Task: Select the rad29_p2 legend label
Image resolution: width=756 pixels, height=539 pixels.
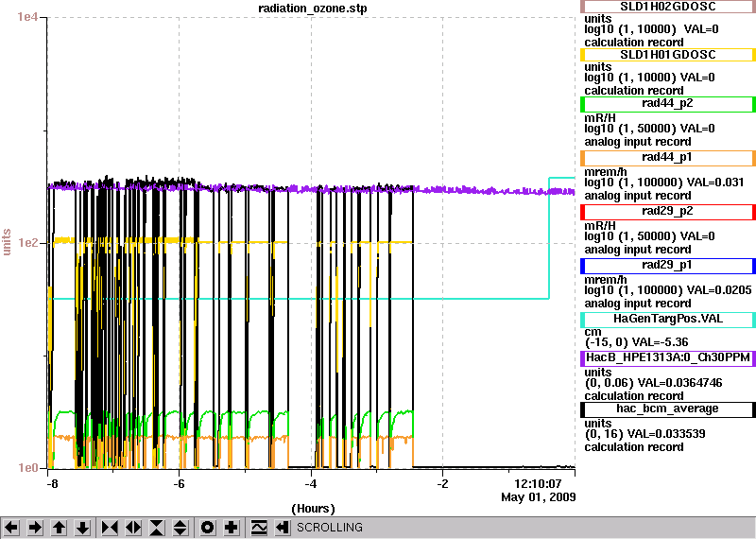Action: (x=668, y=212)
